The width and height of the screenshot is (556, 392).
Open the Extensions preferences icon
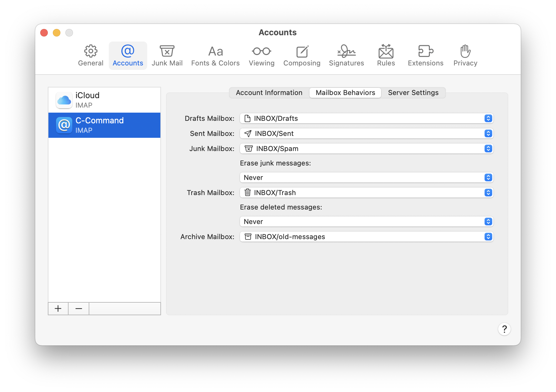(x=425, y=55)
